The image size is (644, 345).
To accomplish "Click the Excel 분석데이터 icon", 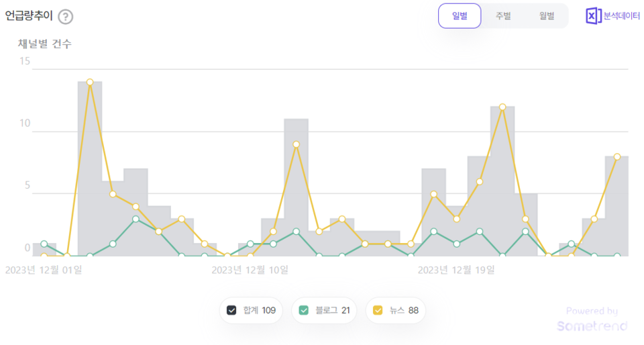I will 593,16.
